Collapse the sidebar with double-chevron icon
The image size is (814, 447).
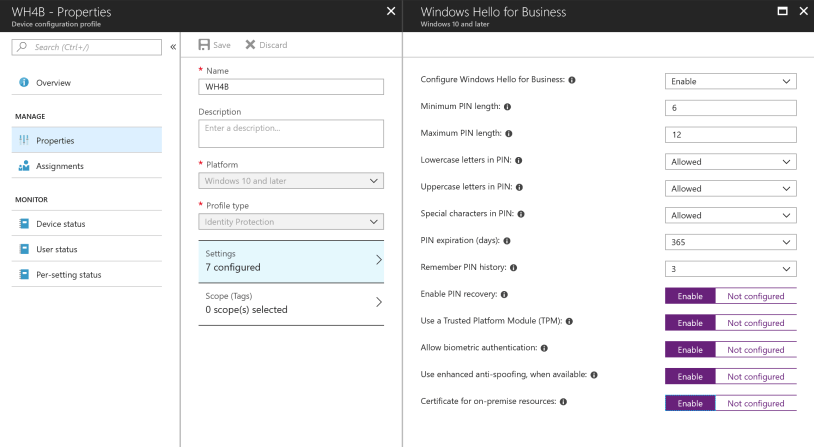click(x=173, y=47)
